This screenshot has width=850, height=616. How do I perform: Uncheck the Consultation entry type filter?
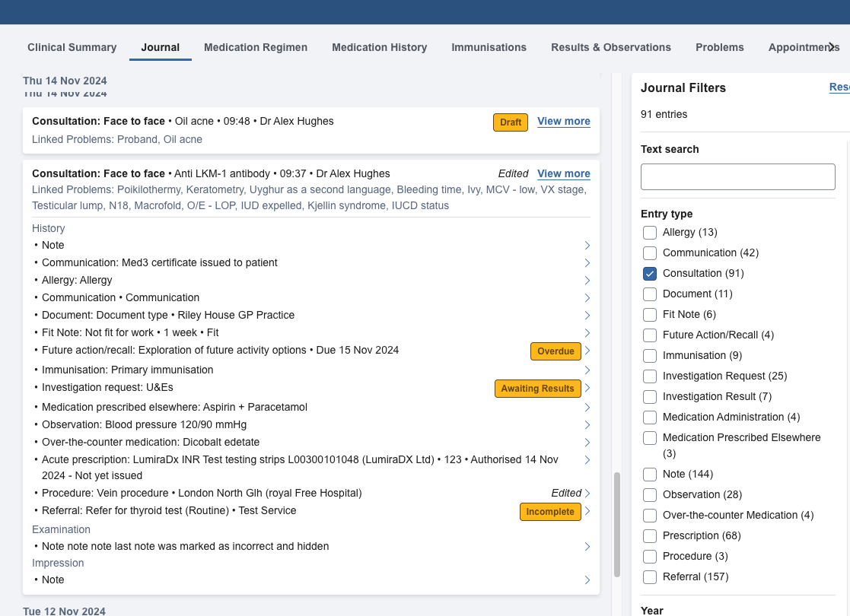(x=650, y=274)
